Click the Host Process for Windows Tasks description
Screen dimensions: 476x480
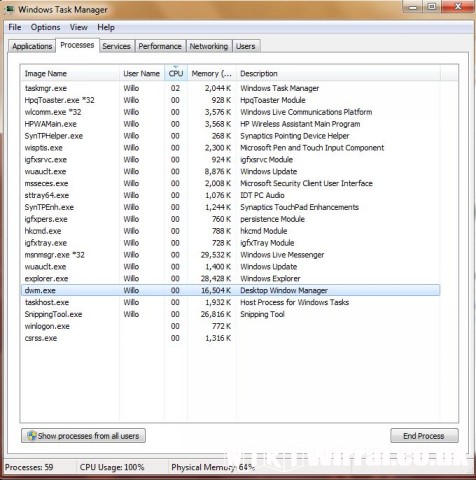pyautogui.click(x=294, y=302)
